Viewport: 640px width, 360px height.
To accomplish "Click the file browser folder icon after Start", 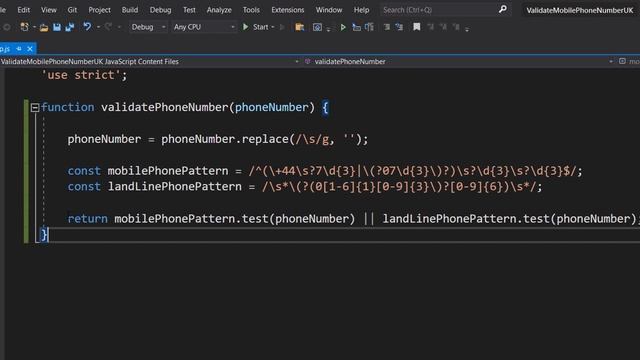I will pyautogui.click(x=300, y=27).
